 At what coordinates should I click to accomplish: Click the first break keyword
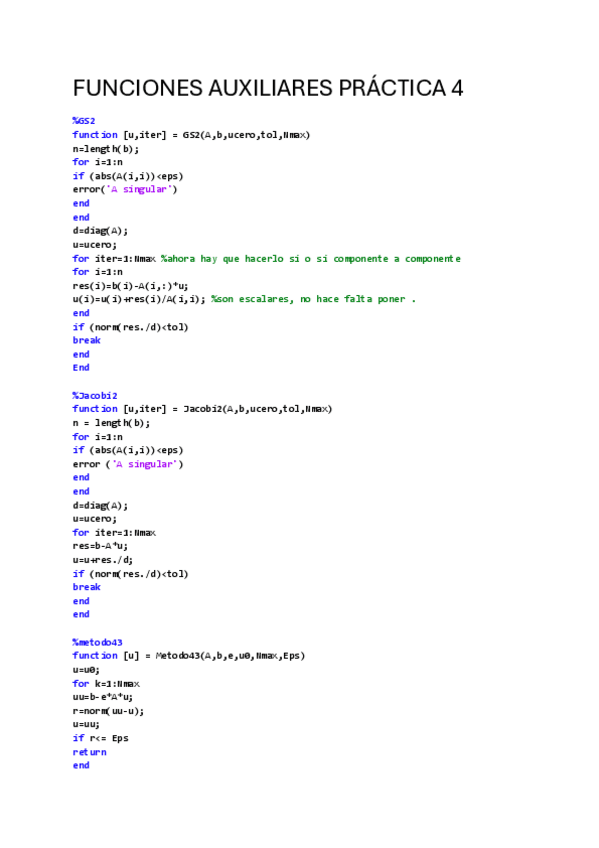click(86, 340)
